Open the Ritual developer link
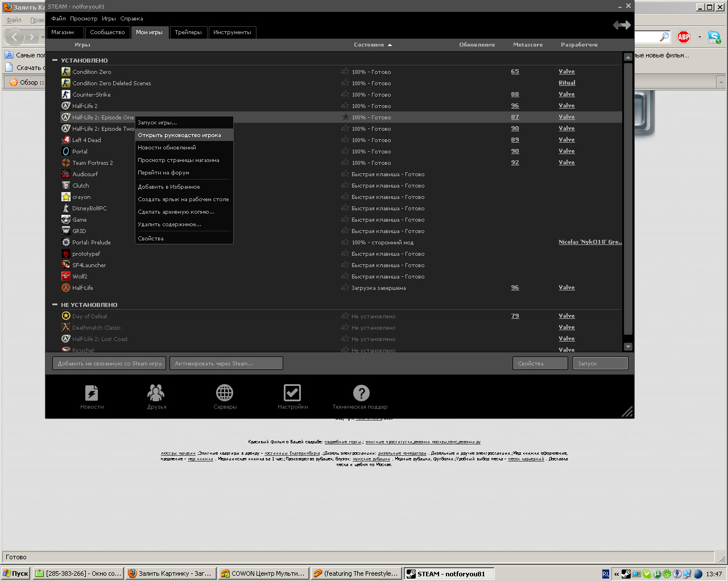 (566, 83)
